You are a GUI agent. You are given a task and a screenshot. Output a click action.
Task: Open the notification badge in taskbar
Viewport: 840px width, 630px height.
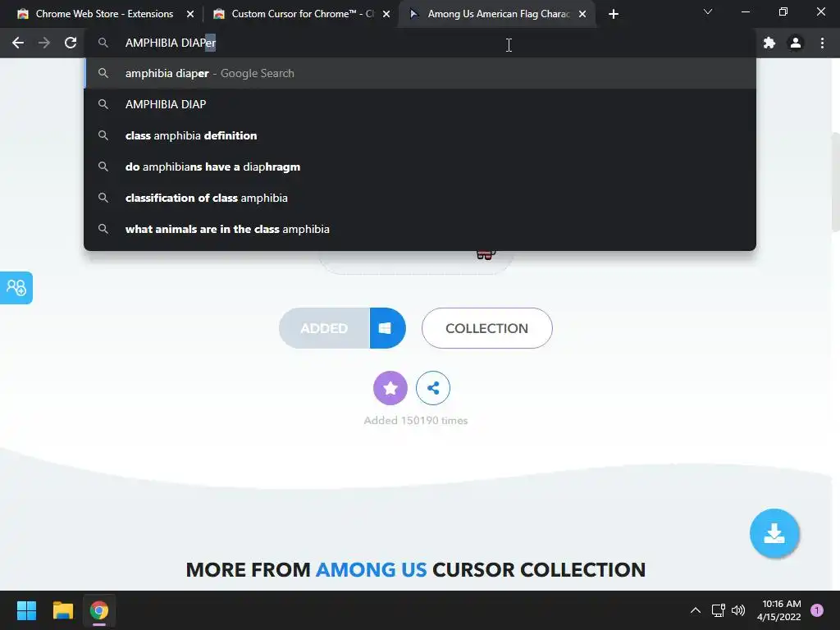[x=817, y=610]
